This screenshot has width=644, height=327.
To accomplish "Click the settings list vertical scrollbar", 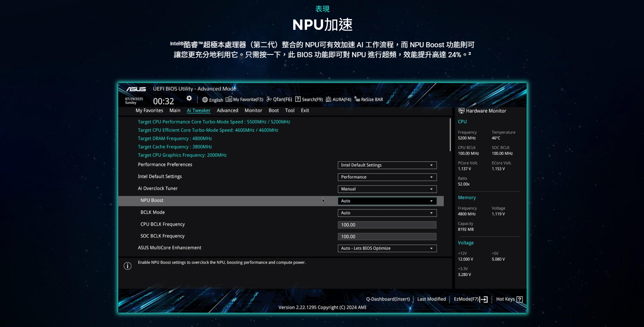I will (x=450, y=135).
